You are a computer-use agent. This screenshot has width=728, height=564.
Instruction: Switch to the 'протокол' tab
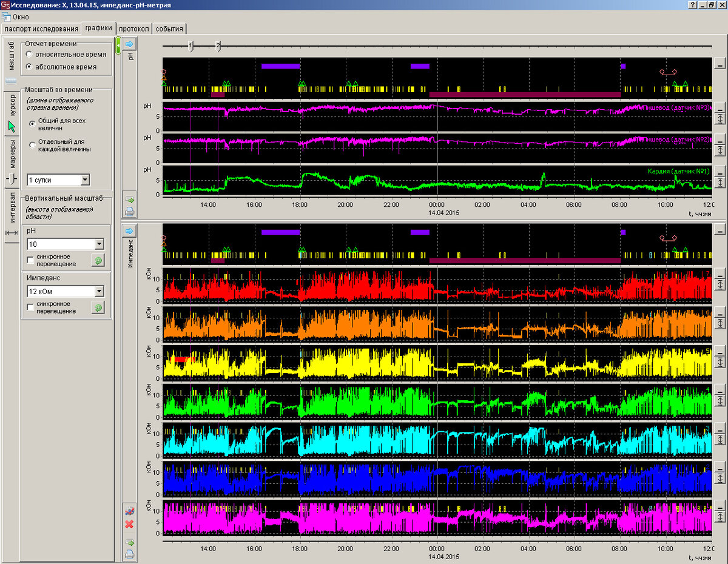tap(134, 29)
